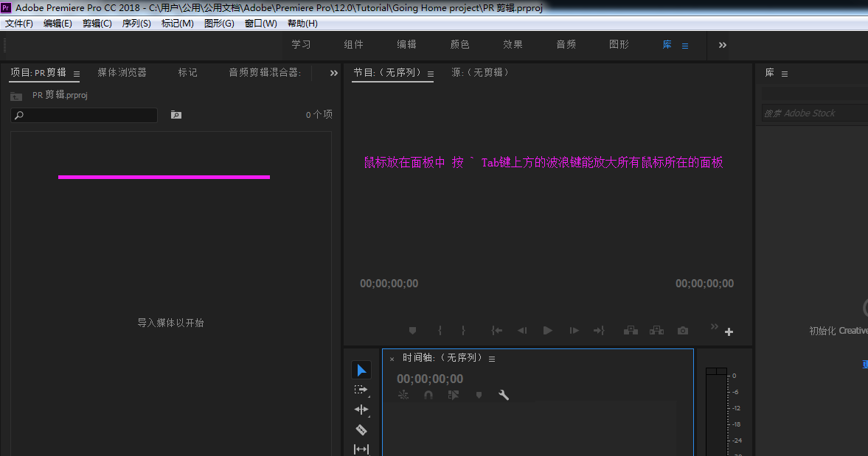Click the left program monitor timecode

(x=389, y=284)
